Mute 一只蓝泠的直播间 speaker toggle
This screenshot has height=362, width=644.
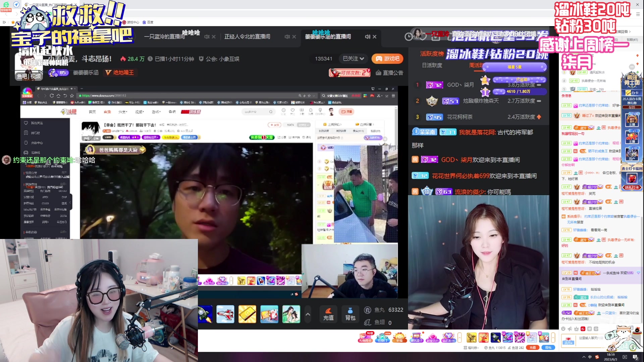coord(206,37)
